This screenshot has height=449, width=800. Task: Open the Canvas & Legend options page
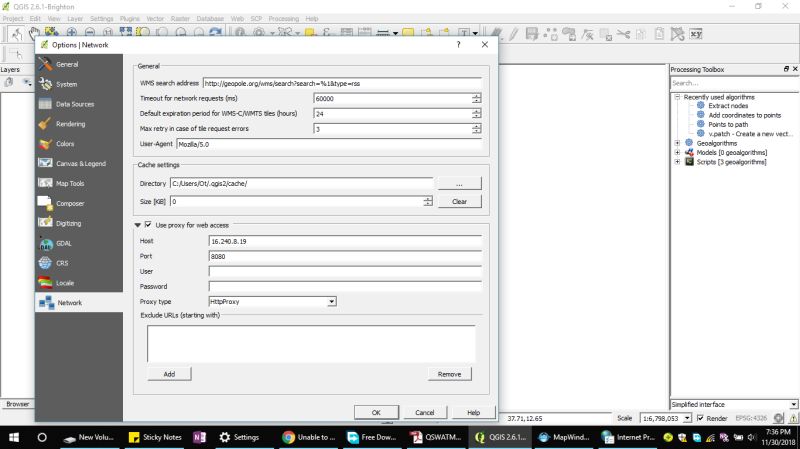coord(79,164)
